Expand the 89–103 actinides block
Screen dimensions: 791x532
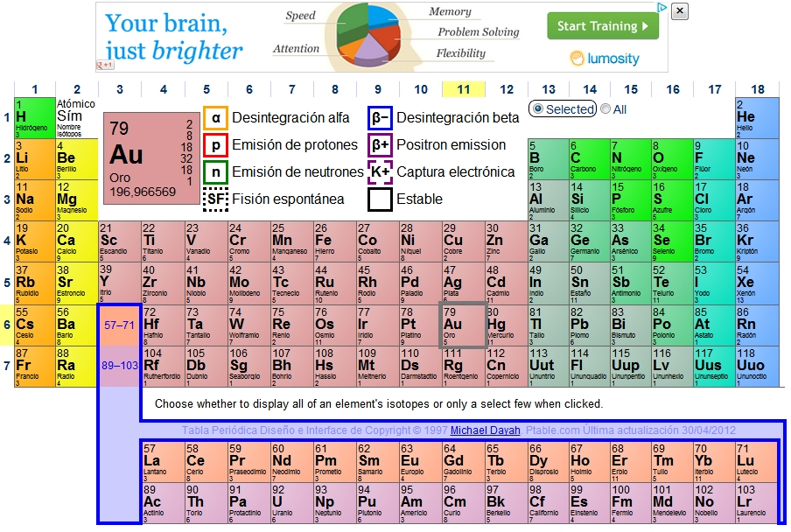(119, 366)
